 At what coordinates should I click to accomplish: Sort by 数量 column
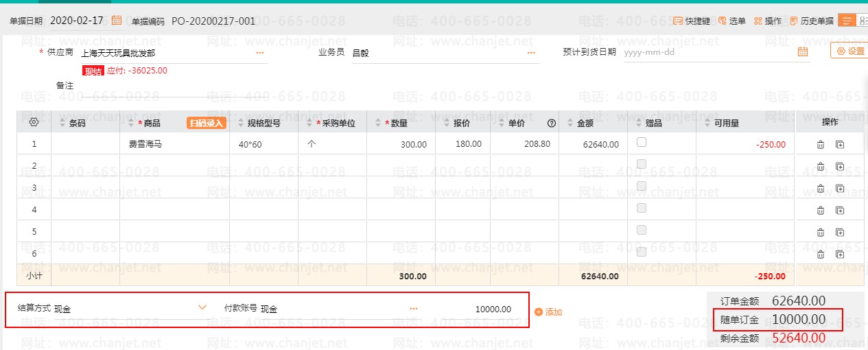pyautogui.click(x=377, y=124)
